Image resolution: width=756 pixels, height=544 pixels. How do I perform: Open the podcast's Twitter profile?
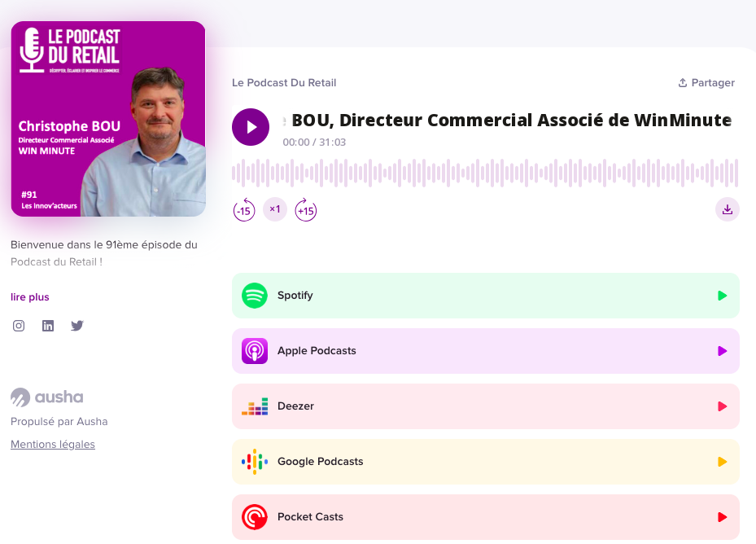pos(77,326)
